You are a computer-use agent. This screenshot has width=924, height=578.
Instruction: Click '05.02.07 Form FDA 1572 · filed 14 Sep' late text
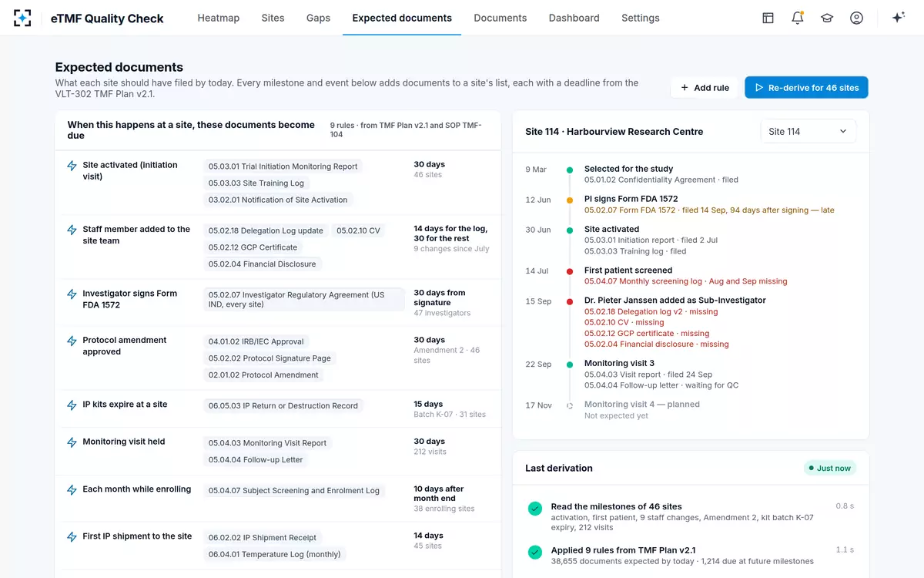(x=709, y=210)
